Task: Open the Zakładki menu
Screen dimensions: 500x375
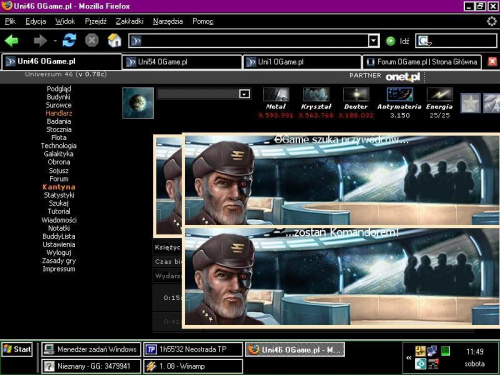Action: click(129, 21)
